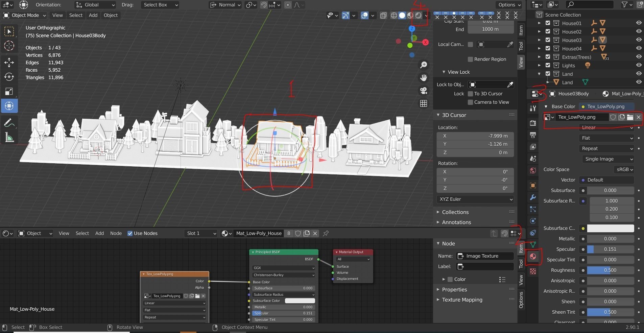The image size is (644, 333).
Task: Open Object Mode dropdown
Action: coord(24,15)
